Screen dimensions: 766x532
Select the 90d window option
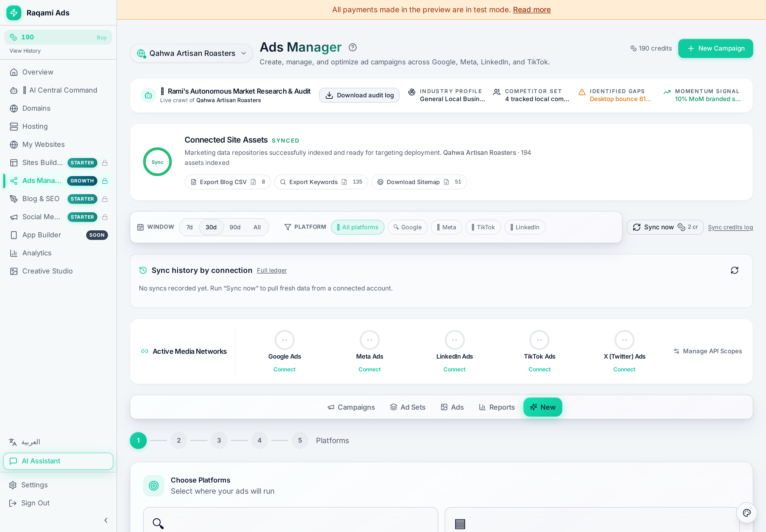[235, 227]
